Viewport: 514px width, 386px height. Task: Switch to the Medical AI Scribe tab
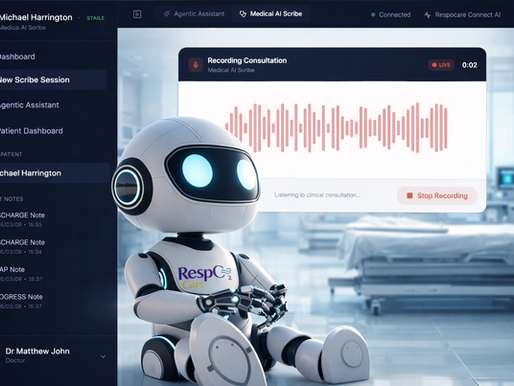271,14
